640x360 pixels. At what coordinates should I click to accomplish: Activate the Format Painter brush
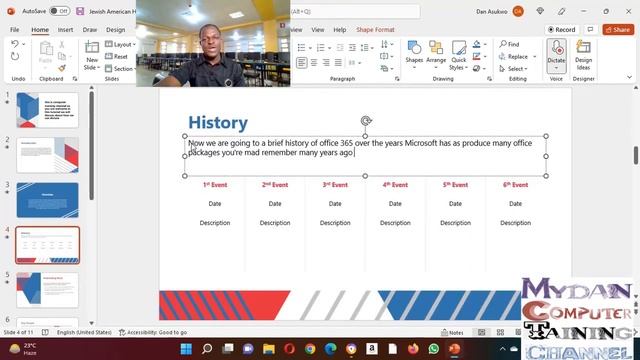[x=62, y=68]
